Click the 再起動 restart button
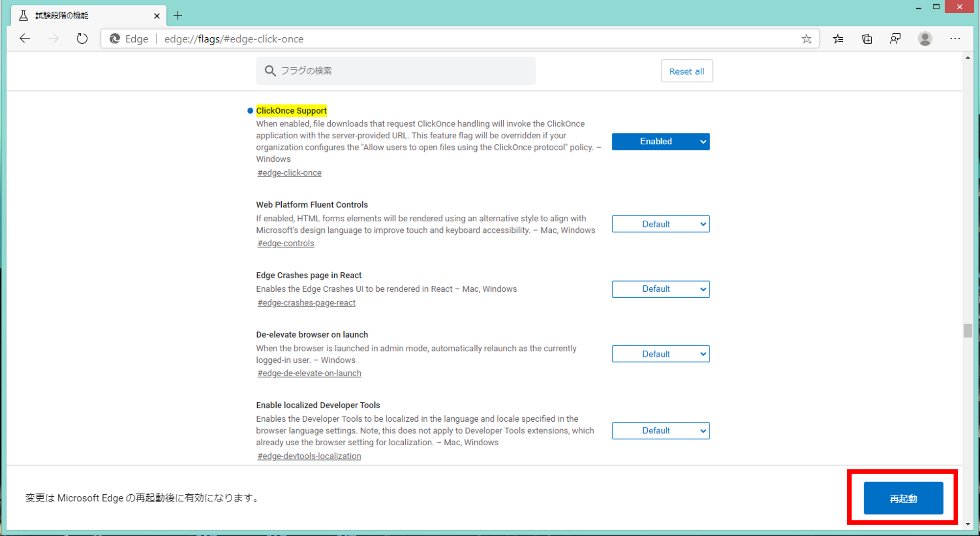980x536 pixels. pyautogui.click(x=903, y=498)
